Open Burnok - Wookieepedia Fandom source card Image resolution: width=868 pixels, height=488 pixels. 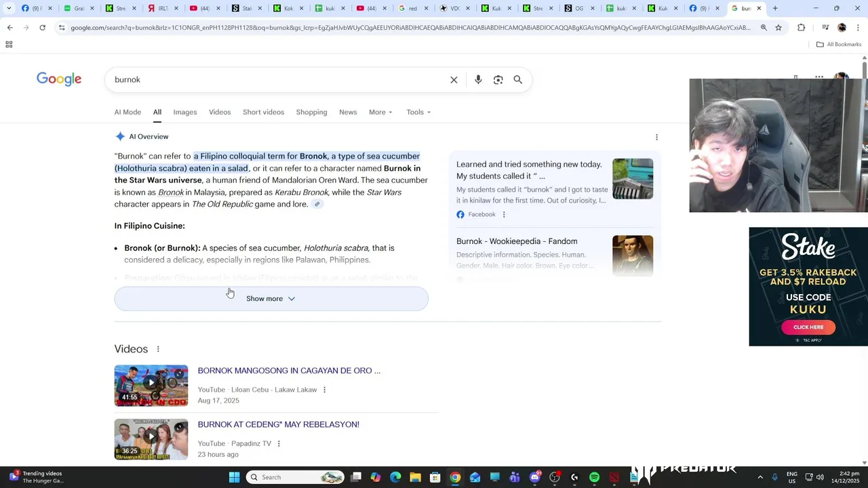click(517, 241)
